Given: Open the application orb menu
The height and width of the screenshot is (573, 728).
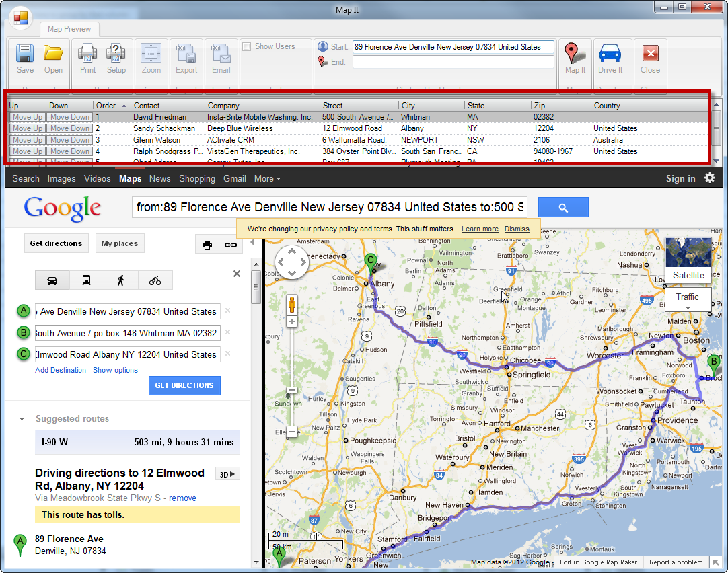Looking at the screenshot, I should (x=20, y=18).
